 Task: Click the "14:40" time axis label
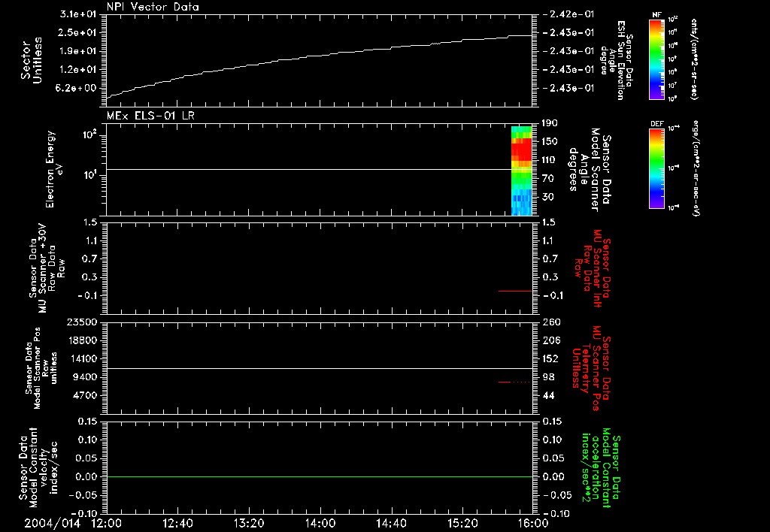[391, 523]
